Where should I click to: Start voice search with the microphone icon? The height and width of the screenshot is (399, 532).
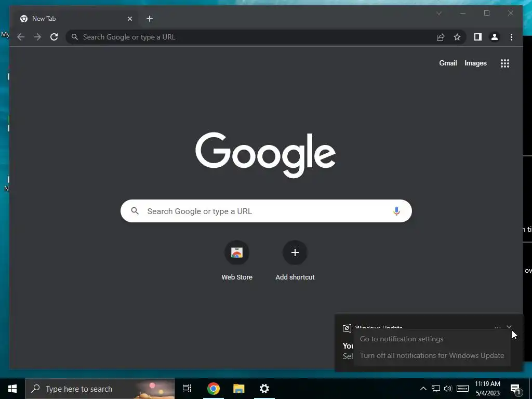pos(396,211)
